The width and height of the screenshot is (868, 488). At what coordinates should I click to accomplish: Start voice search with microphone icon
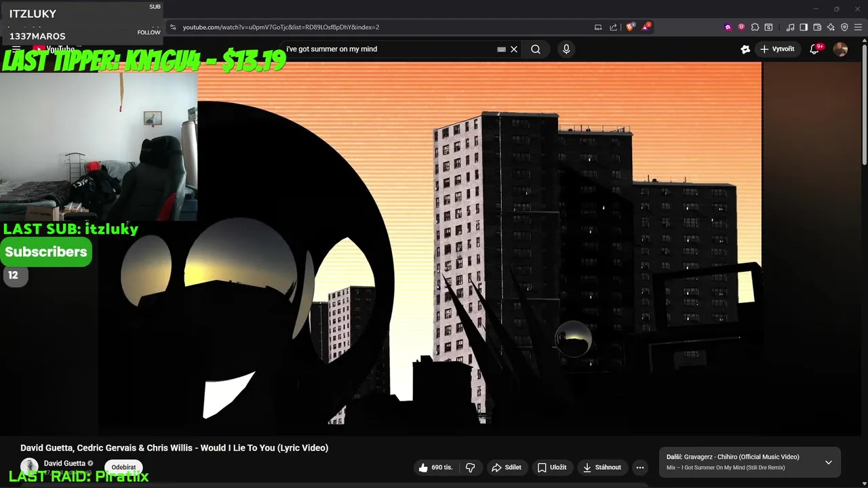[566, 49]
